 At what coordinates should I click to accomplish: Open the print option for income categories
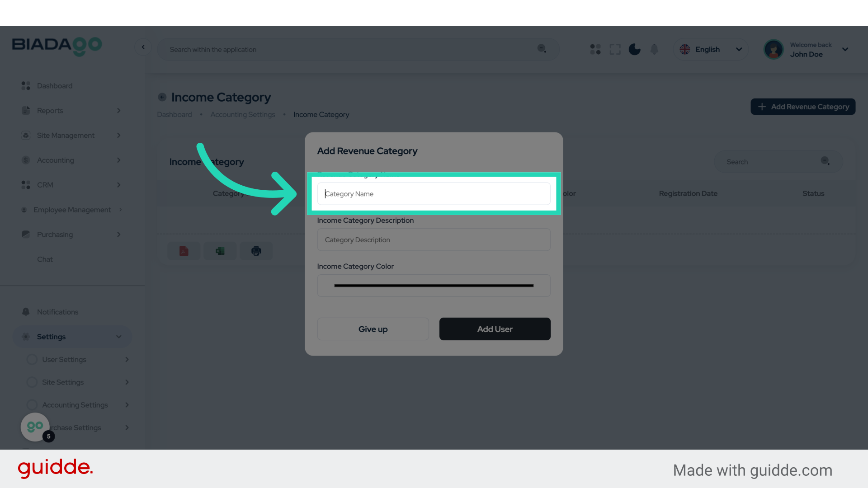256,251
